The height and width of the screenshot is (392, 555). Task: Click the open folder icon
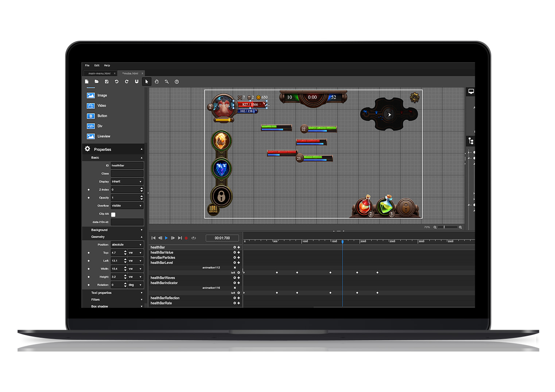97,82
